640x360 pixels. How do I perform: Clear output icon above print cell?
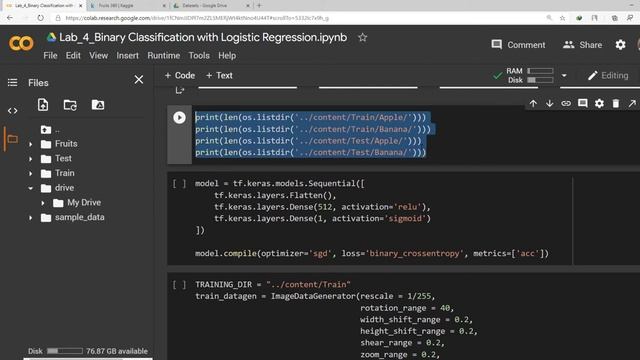click(x=180, y=90)
